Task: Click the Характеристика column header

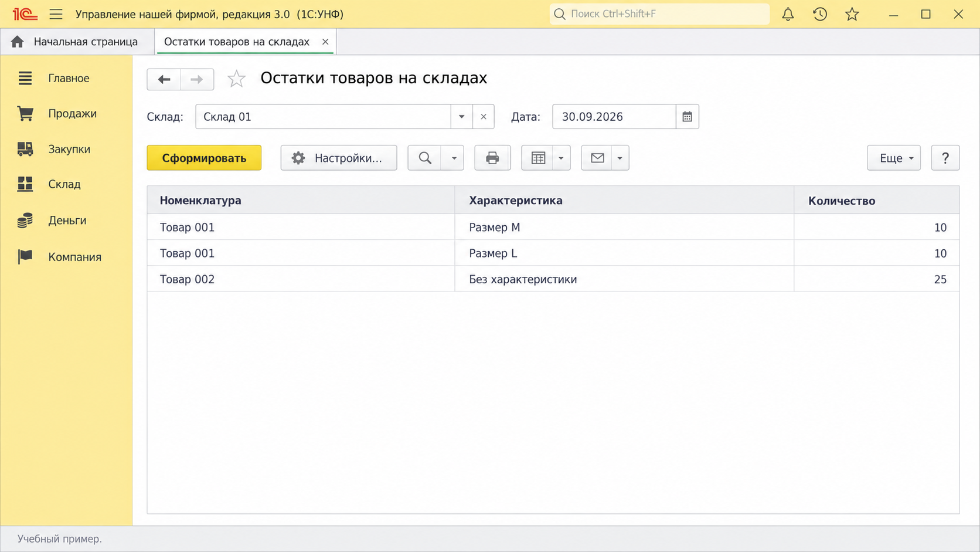Action: click(x=624, y=201)
